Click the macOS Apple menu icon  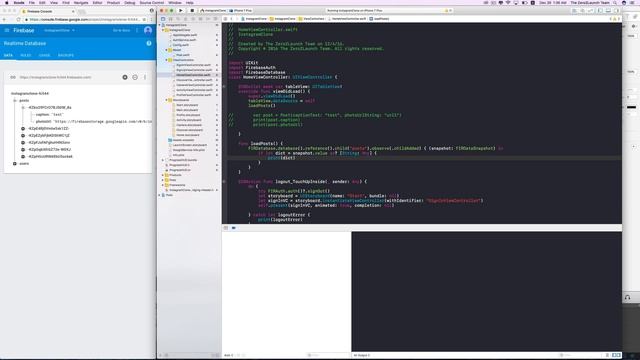tap(7, 2)
